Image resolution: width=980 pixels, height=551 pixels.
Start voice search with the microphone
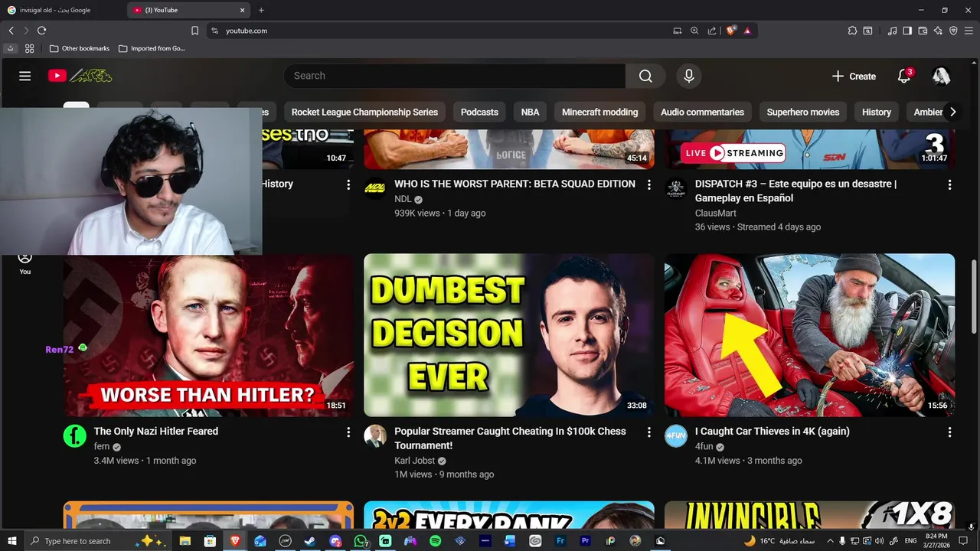point(689,76)
